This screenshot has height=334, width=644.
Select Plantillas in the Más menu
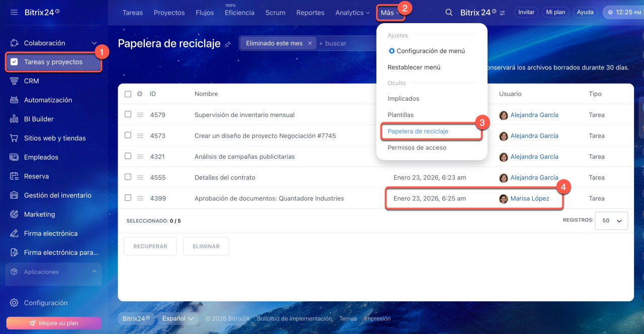[400, 115]
